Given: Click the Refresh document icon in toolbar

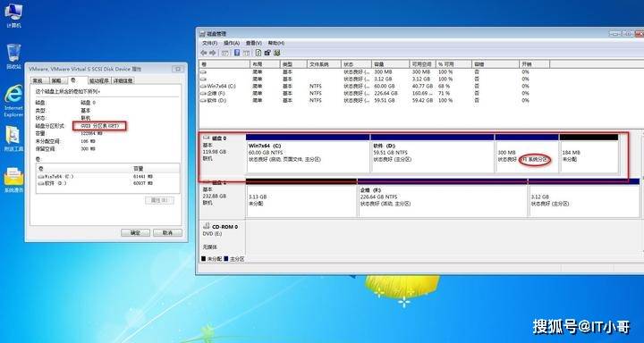Looking at the screenshot, I should 258,53.
